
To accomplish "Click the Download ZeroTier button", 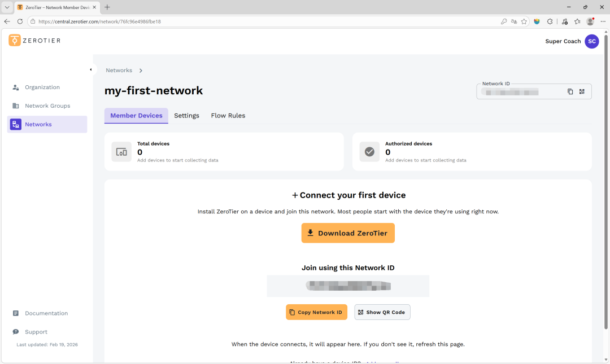I will pyautogui.click(x=348, y=233).
